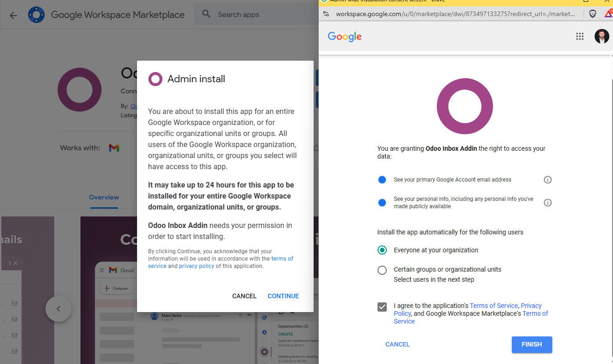
Task: Click the Google Workspace Marketplace title text
Action: pyautogui.click(x=118, y=15)
